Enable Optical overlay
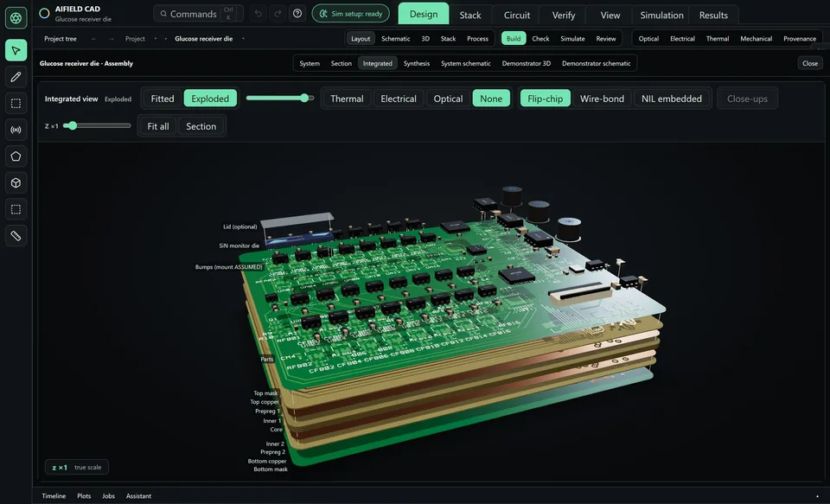The height and width of the screenshot is (504, 830). tap(448, 99)
